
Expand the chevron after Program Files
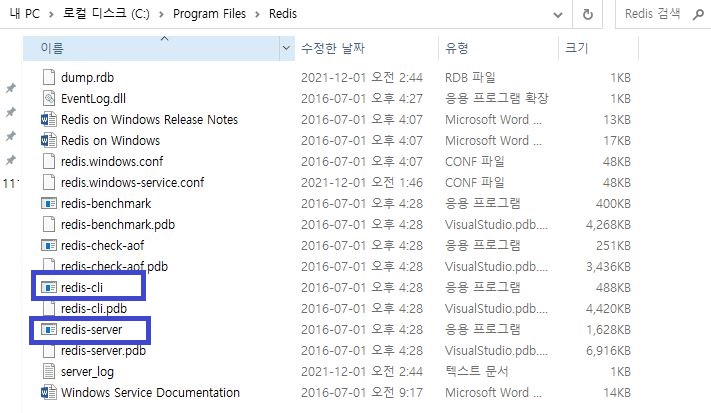[x=258, y=15]
